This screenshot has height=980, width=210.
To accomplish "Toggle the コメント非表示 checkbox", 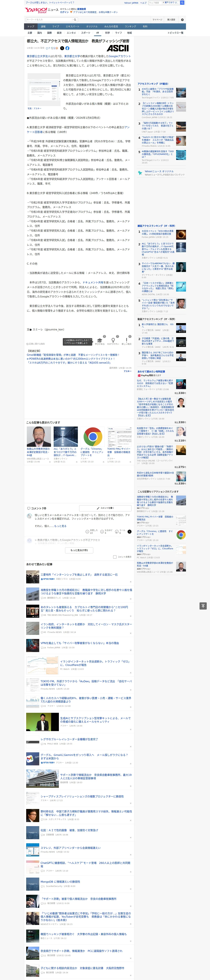I will (115, 557).
